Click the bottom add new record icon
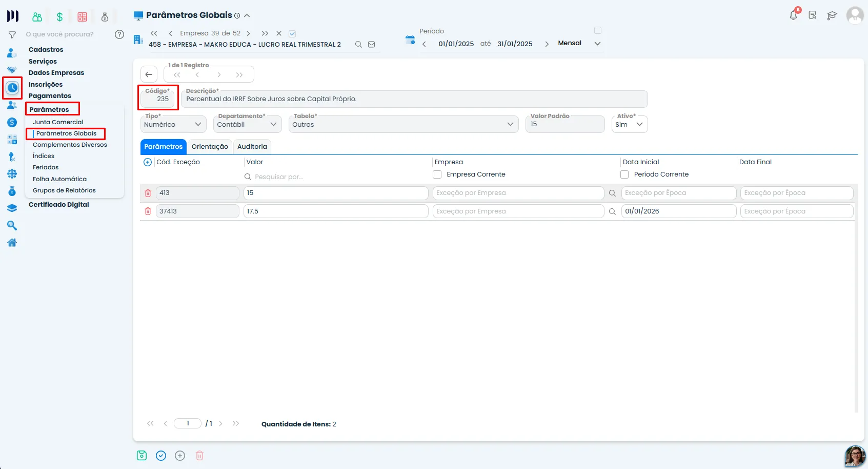 180,456
